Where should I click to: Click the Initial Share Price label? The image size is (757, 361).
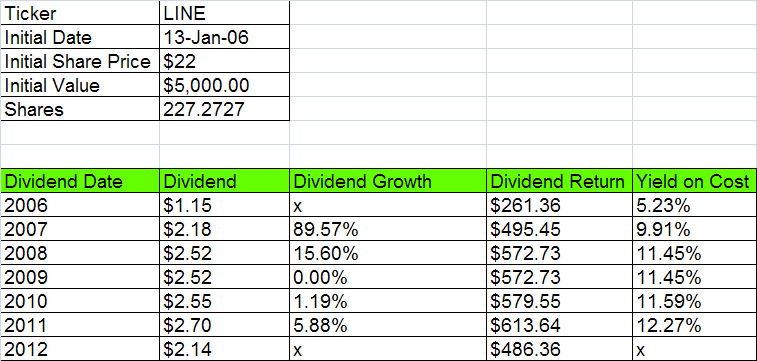coord(80,61)
